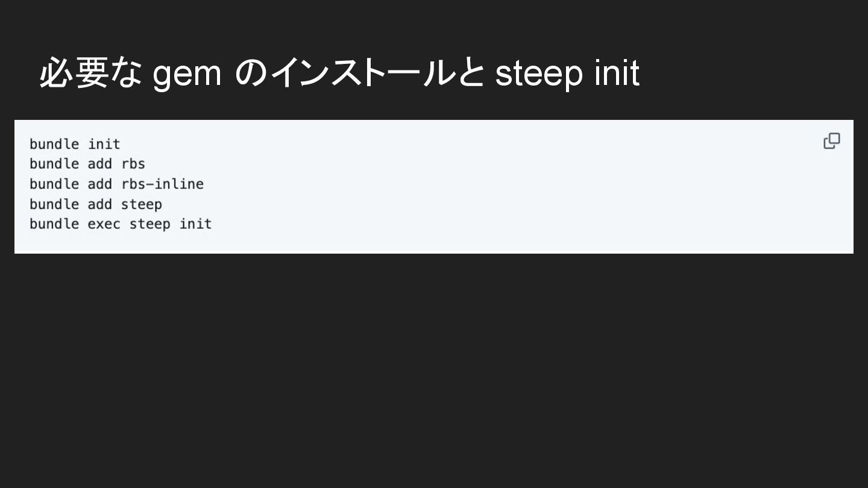Click "exec" in the last command
868x488 pixels.
pyautogui.click(x=104, y=224)
